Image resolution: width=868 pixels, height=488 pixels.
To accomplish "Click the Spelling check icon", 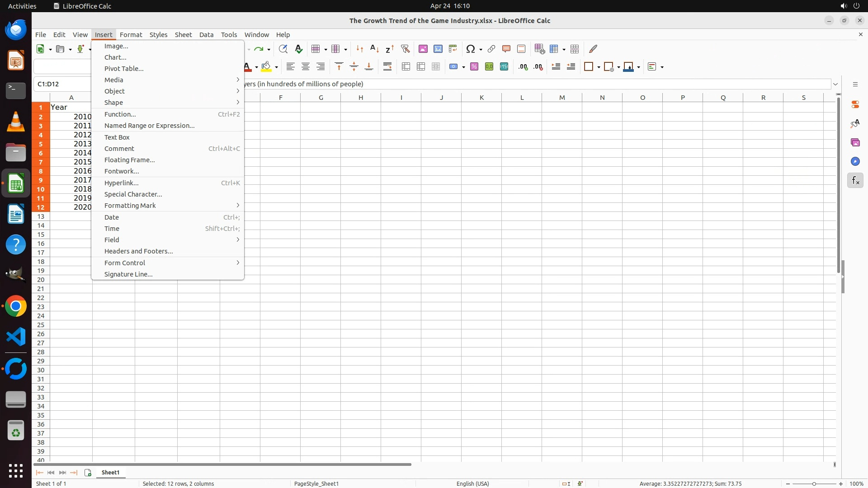I will point(298,49).
